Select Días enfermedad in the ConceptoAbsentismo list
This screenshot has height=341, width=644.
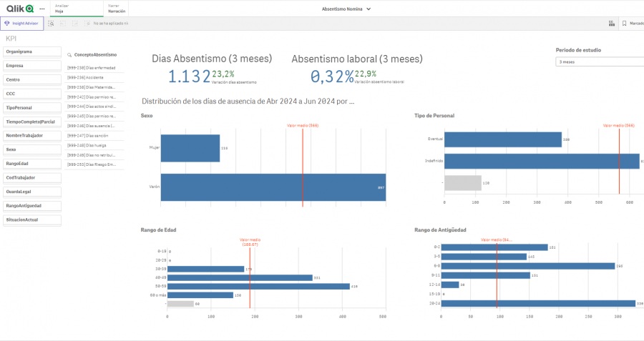tap(92, 67)
